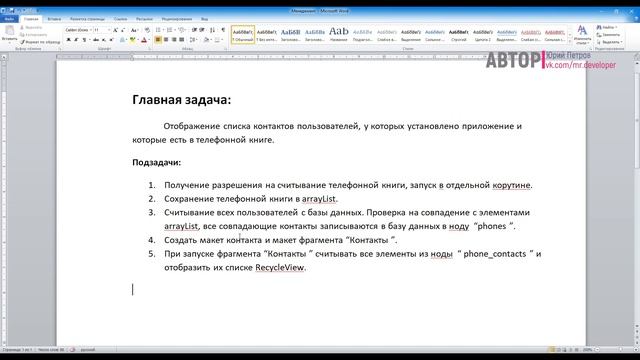Viewport: 640px width, 360px height.
Task: Click the Copy (Копировать) command
Action: pos(33,35)
